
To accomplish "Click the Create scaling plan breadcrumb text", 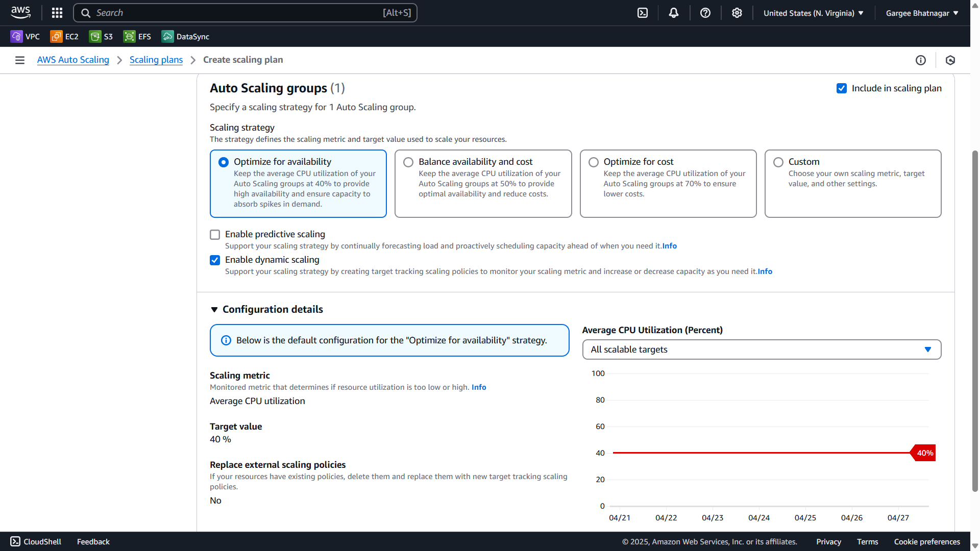I will point(243,60).
